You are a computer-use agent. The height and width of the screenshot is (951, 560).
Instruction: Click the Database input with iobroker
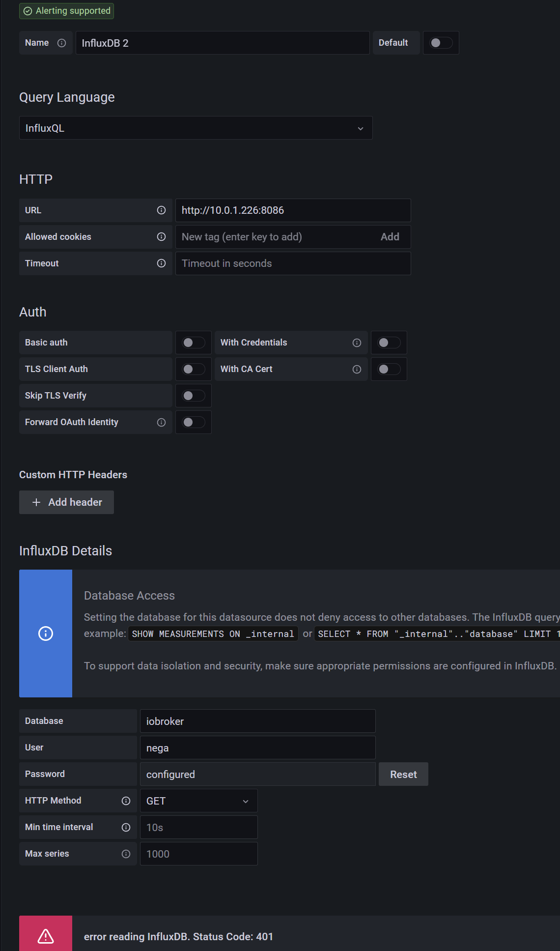click(257, 721)
